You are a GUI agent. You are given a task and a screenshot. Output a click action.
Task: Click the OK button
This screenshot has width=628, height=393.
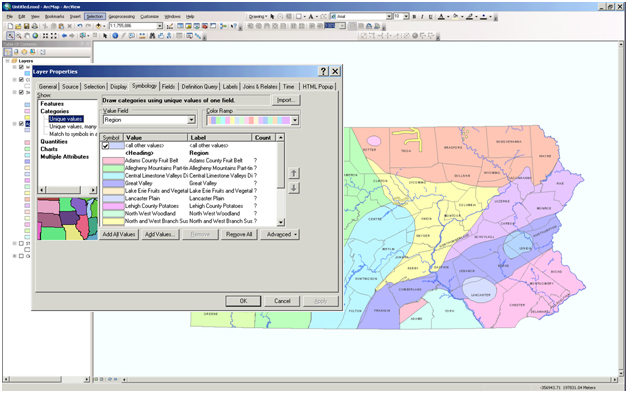pos(243,301)
